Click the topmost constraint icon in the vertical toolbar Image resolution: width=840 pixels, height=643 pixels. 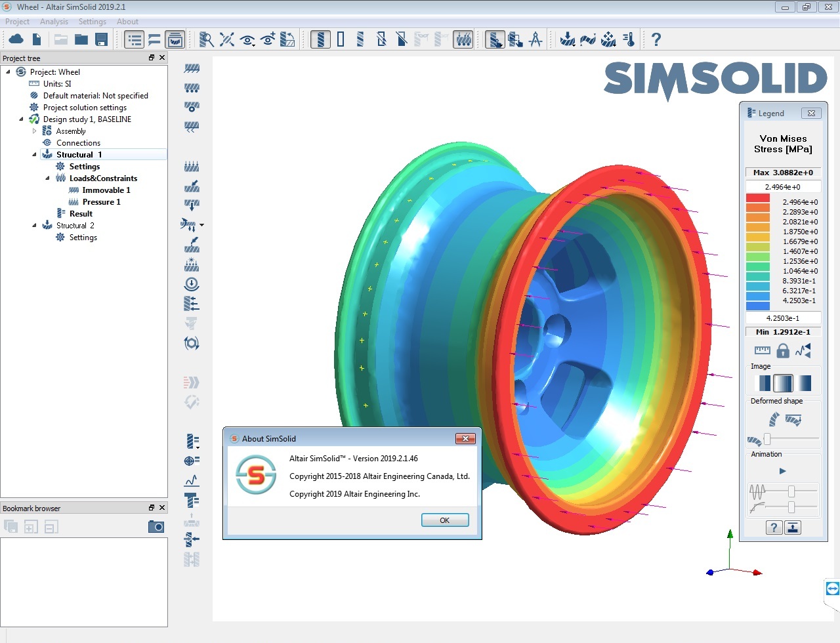click(x=192, y=68)
